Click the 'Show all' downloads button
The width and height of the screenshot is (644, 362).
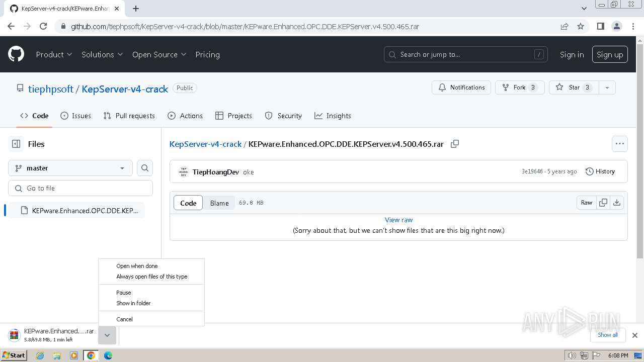607,335
